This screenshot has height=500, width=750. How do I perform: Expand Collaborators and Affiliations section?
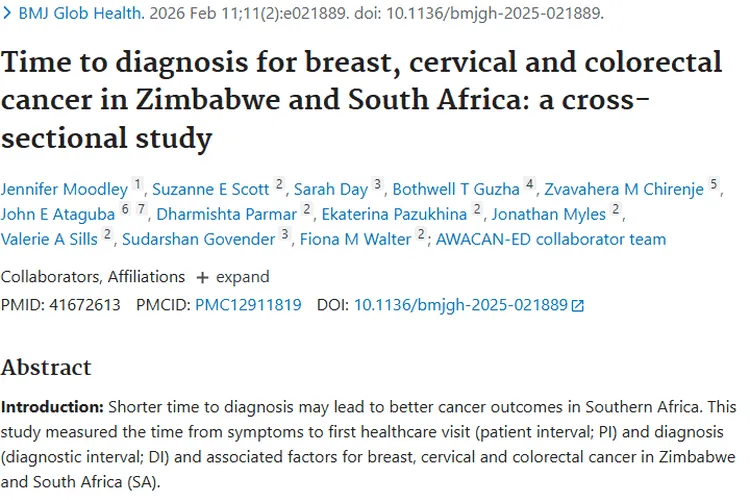point(231,277)
